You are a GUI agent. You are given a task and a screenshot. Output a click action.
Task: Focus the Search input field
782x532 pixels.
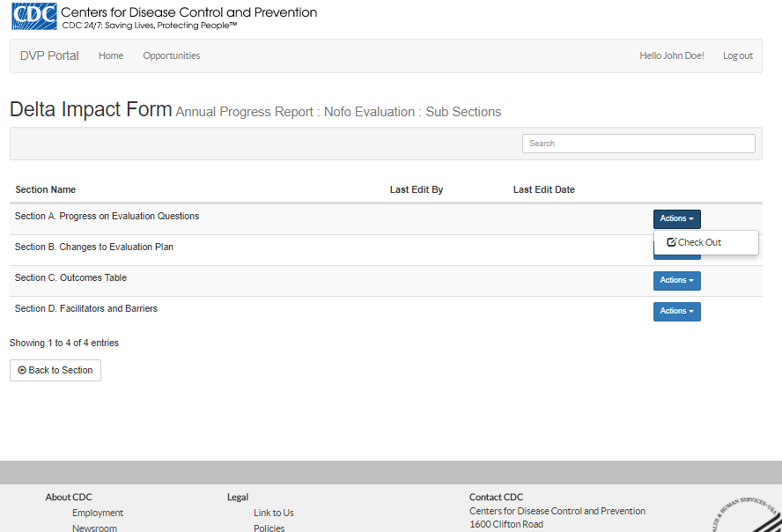[x=638, y=144]
